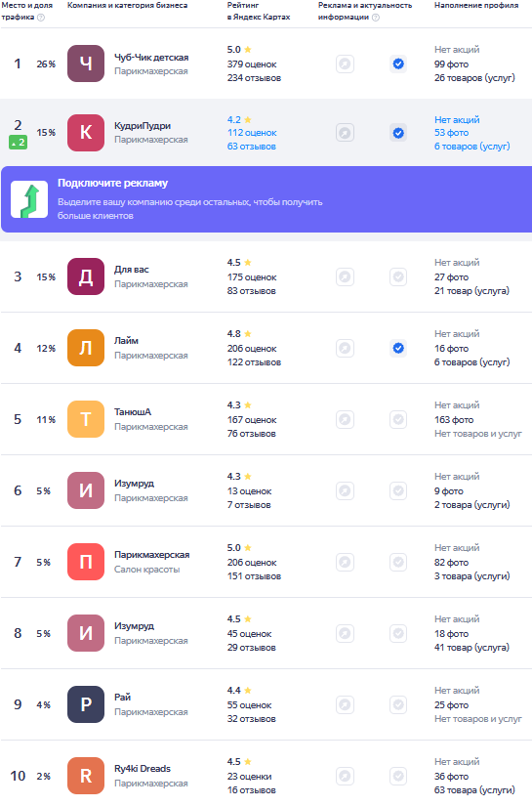Click the green arrow advertising promo icon
The height and width of the screenshot is (806, 532).
coord(29,199)
